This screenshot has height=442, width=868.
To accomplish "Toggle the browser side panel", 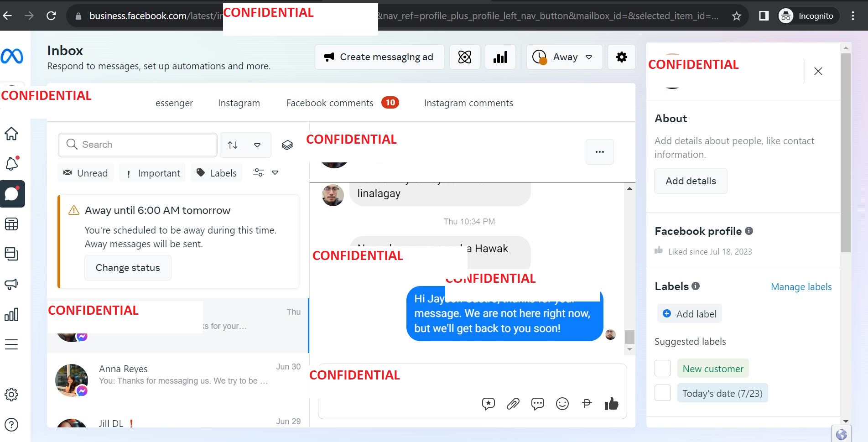I will [764, 16].
